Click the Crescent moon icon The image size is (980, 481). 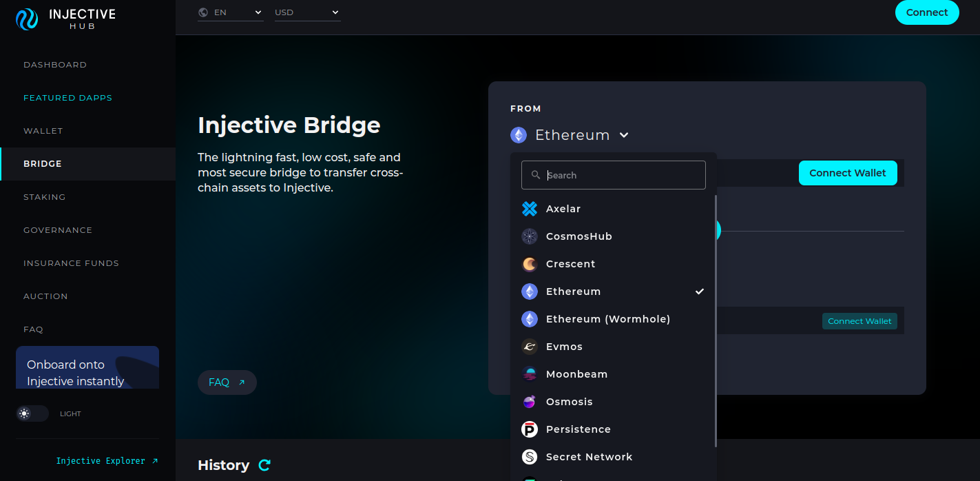click(x=529, y=264)
